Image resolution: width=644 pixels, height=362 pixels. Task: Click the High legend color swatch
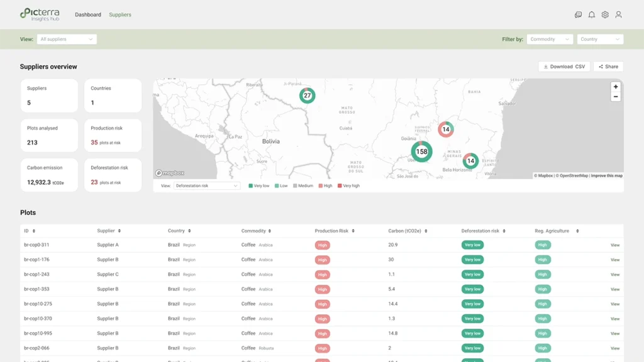tap(320, 186)
